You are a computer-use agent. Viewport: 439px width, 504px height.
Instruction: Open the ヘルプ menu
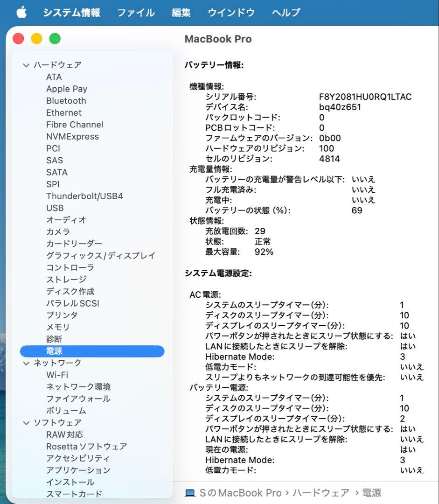pyautogui.click(x=285, y=13)
